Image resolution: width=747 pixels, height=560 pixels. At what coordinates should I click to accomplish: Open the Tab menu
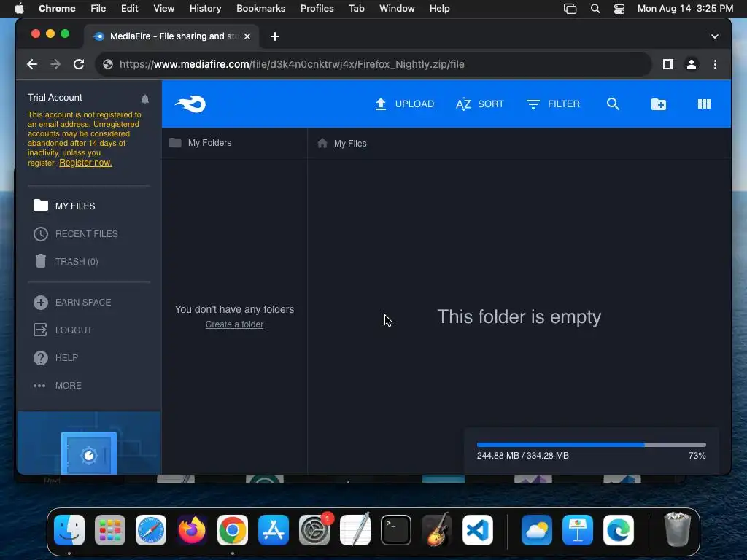pyautogui.click(x=356, y=9)
